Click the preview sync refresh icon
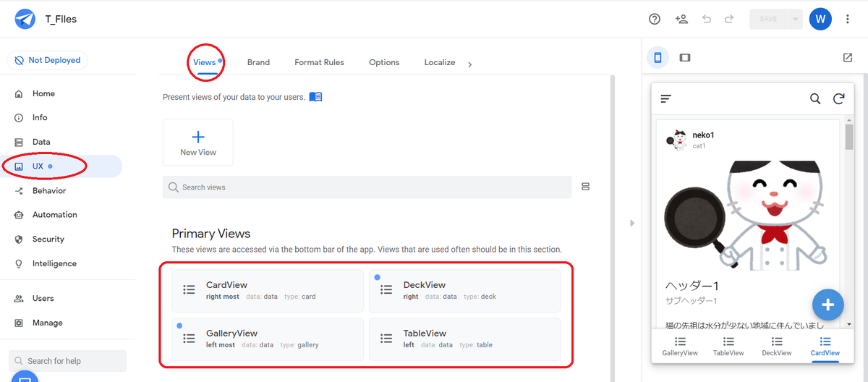 [838, 99]
